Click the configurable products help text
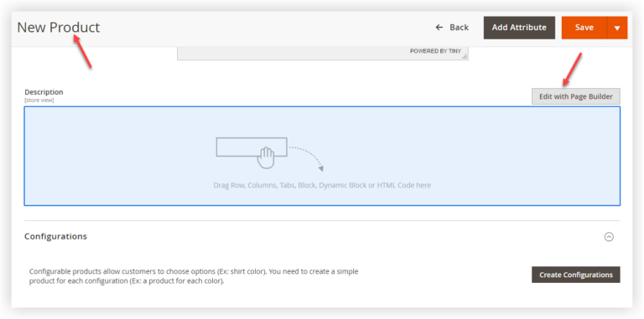This screenshot has width=644, height=319. [x=194, y=277]
